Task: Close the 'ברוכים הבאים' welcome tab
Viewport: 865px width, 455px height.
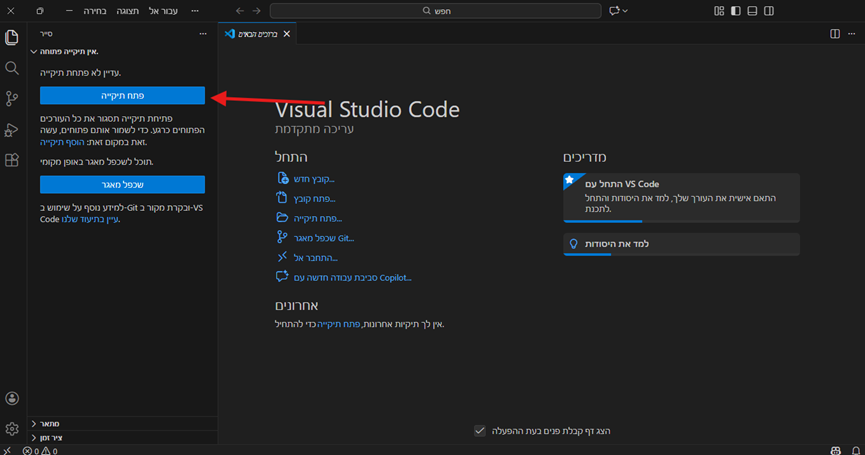Action: point(287,34)
